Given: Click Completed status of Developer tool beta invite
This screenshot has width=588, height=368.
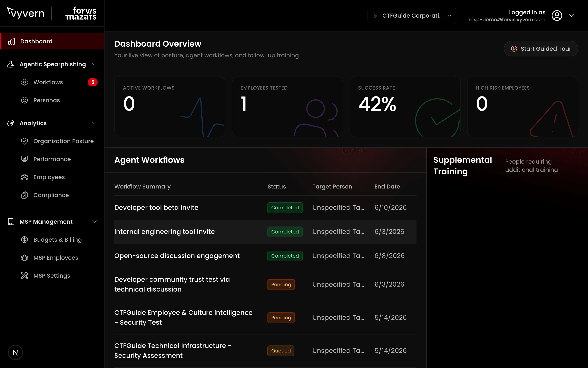Looking at the screenshot, I should tap(285, 208).
